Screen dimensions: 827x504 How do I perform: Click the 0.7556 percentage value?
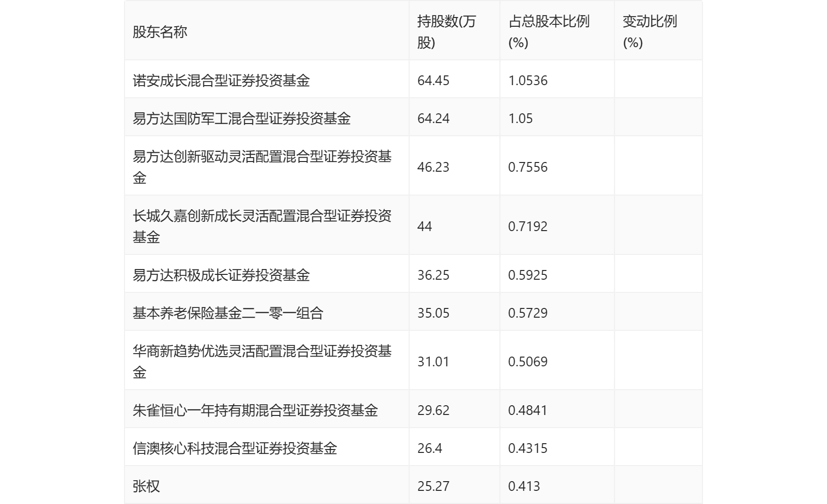[528, 167]
